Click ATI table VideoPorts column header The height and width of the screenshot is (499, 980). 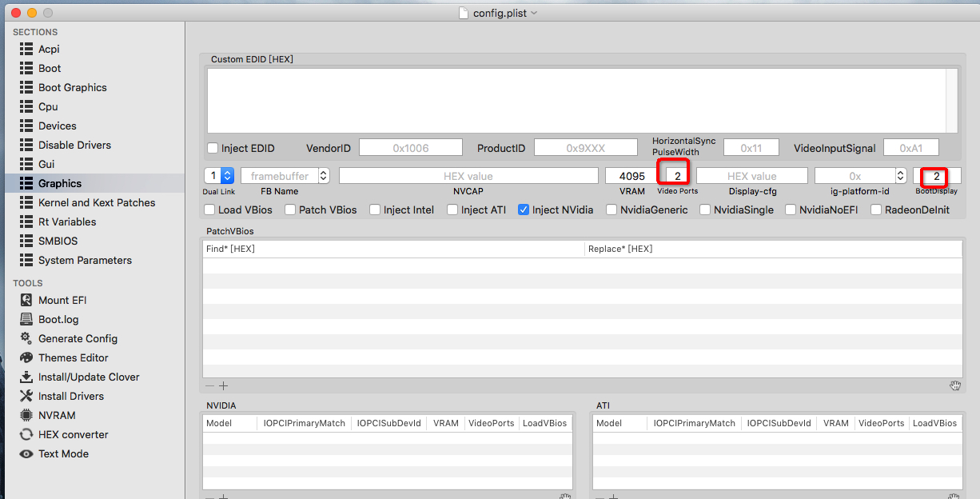pos(882,423)
